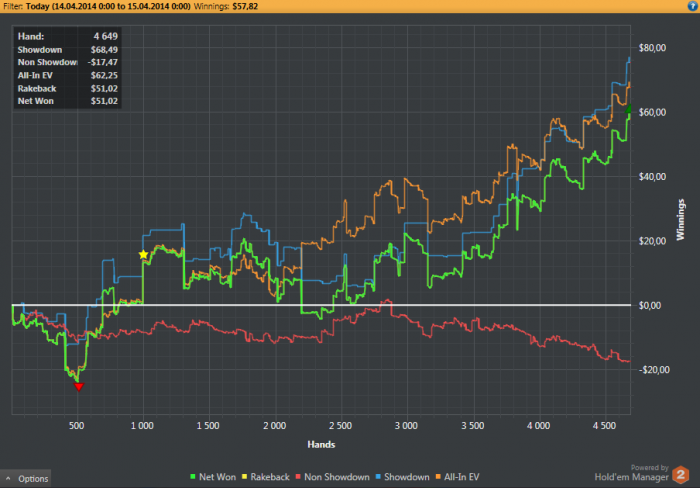Toggle the Showdown legend entry
The image size is (700, 488).
pyautogui.click(x=402, y=477)
